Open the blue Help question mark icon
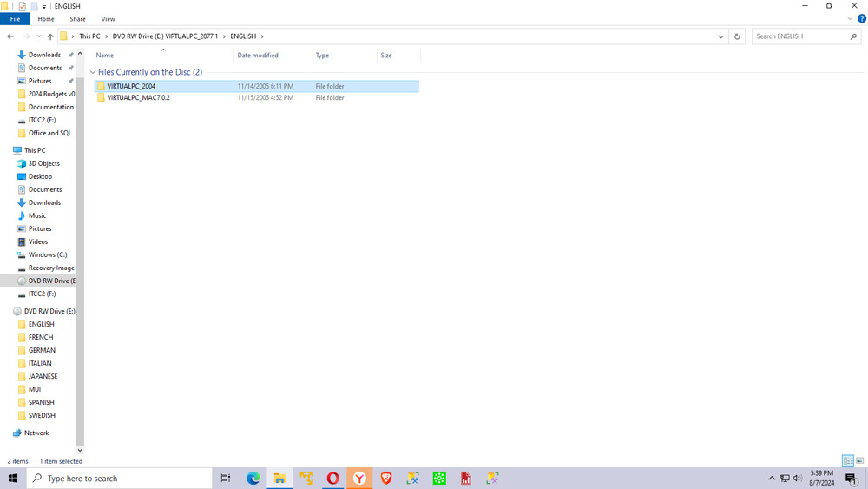The width and height of the screenshot is (868, 489). pyautogui.click(x=862, y=18)
